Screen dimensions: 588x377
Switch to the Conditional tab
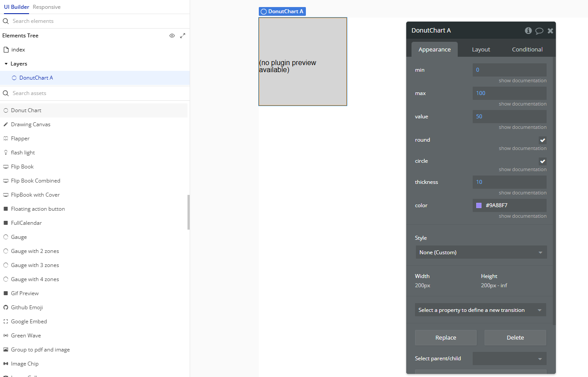(527, 49)
